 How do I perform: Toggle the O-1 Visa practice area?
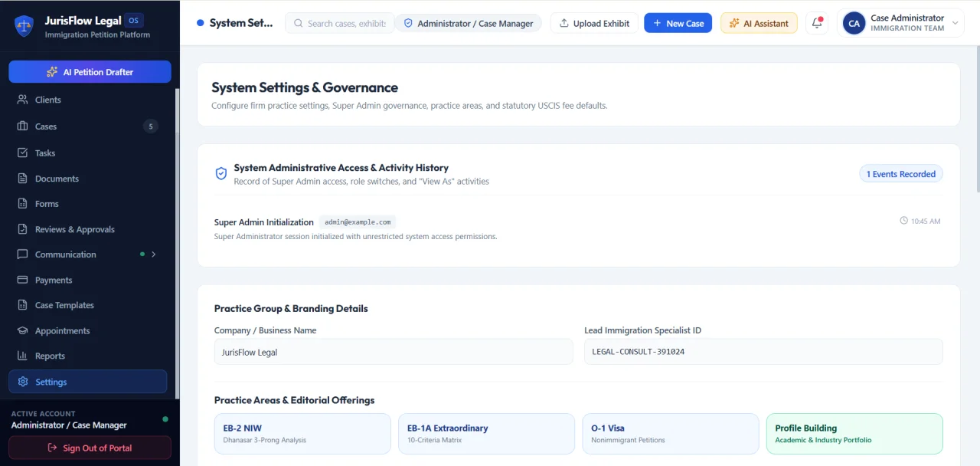coord(671,434)
